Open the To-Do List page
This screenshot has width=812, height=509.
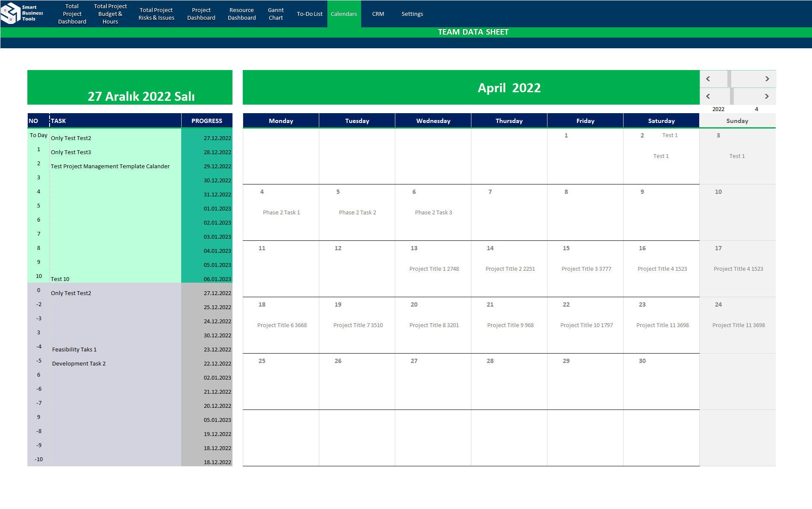(x=309, y=13)
